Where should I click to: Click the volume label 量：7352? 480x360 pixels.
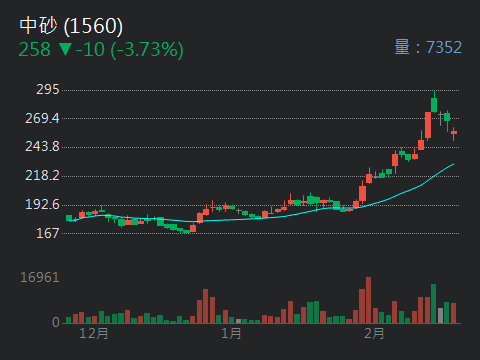point(428,47)
